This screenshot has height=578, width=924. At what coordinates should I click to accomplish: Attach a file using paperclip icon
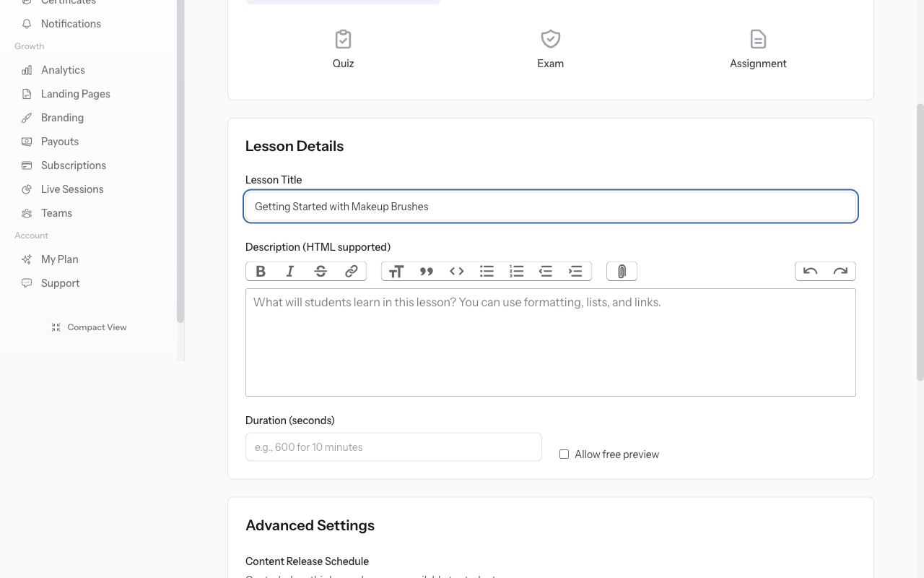coord(622,271)
